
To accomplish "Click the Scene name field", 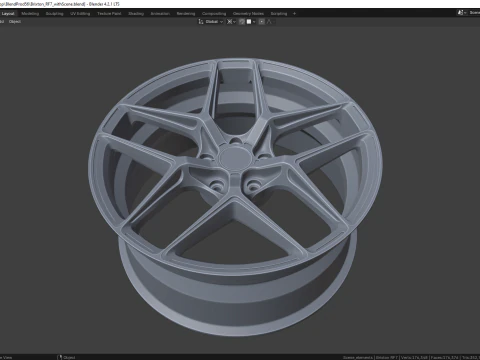I will [474, 13].
